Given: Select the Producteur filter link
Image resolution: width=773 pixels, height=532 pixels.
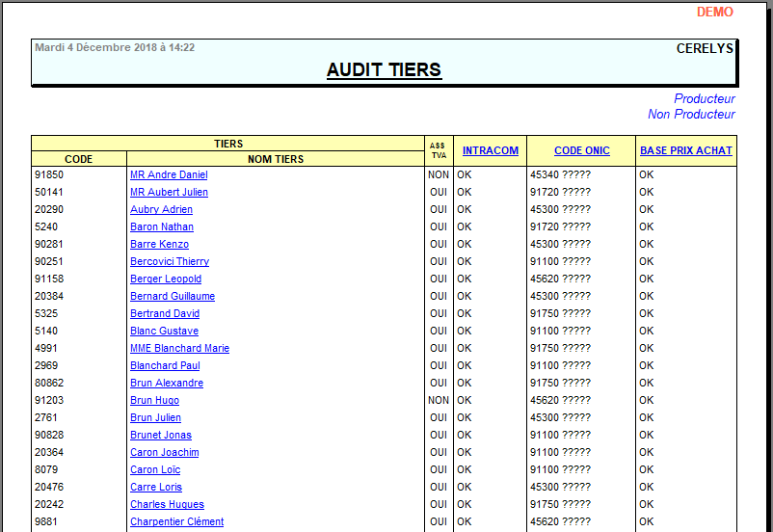Looking at the screenshot, I should [x=705, y=99].
